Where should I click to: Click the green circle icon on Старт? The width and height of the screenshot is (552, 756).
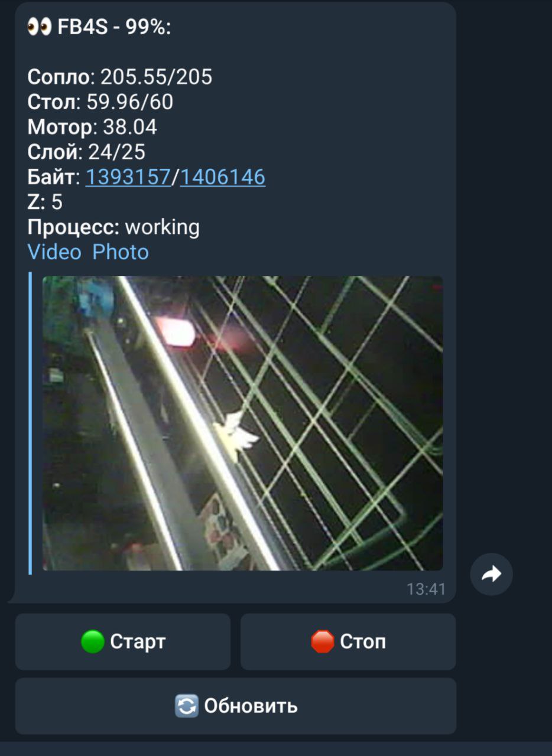coord(92,641)
